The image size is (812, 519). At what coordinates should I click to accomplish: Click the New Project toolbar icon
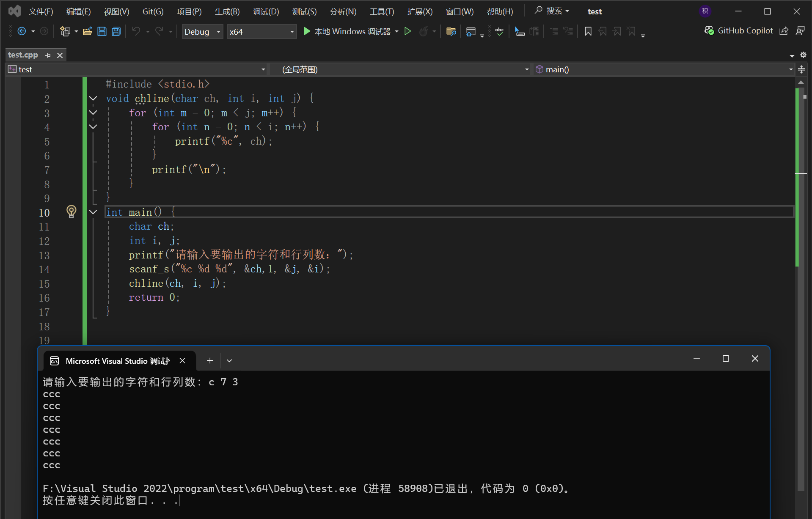[65, 31]
